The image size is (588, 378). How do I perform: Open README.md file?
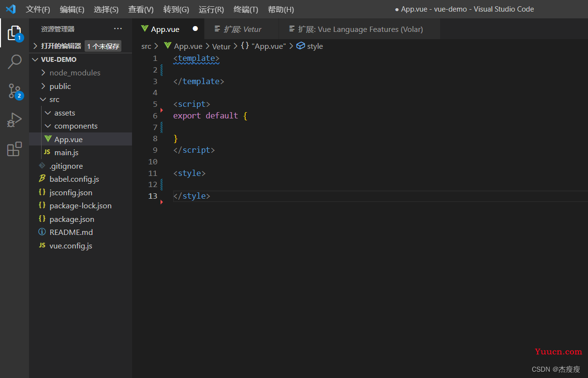[x=80, y=232]
